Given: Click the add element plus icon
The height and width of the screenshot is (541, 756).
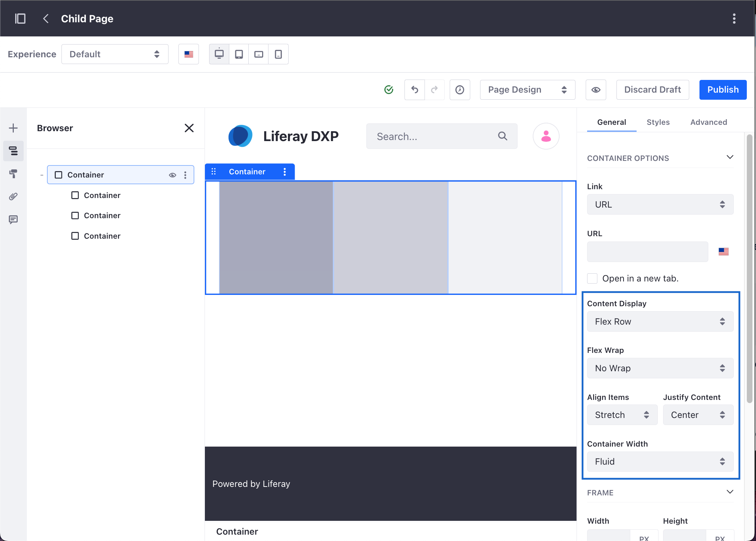Looking at the screenshot, I should coord(13,128).
